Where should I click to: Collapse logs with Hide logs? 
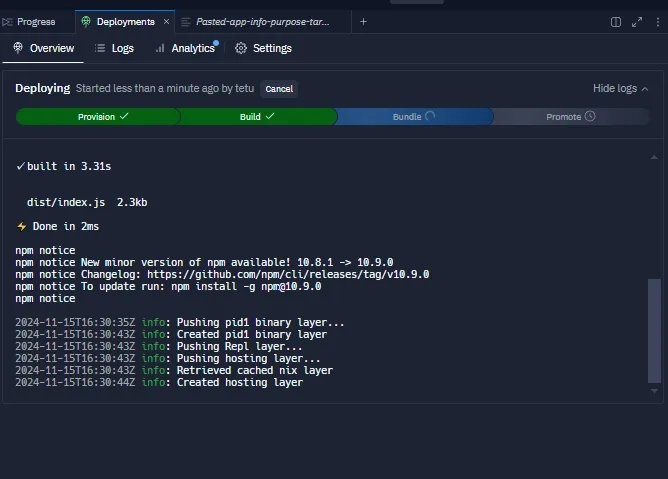tap(620, 88)
